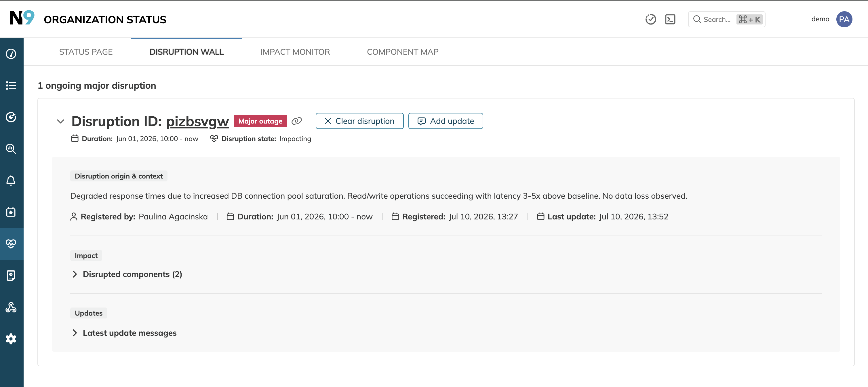Click the report document sidebar icon
This screenshot has width=868, height=387.
11,275
